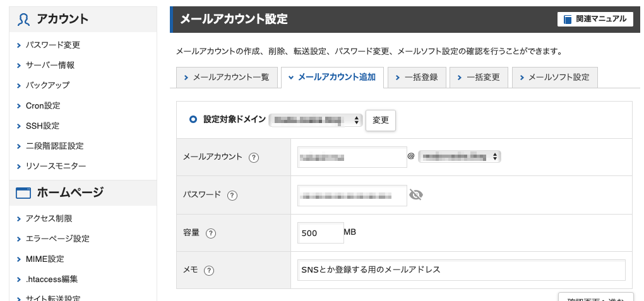The image size is (644, 301).
Task: Open the 一括変更 tab
Action: (479, 77)
